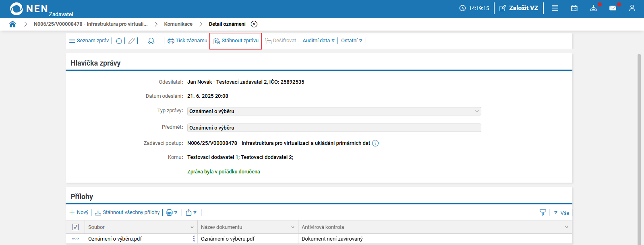Expand the Auditní data menu
Viewport: 644px width, 245px height.
[319, 41]
